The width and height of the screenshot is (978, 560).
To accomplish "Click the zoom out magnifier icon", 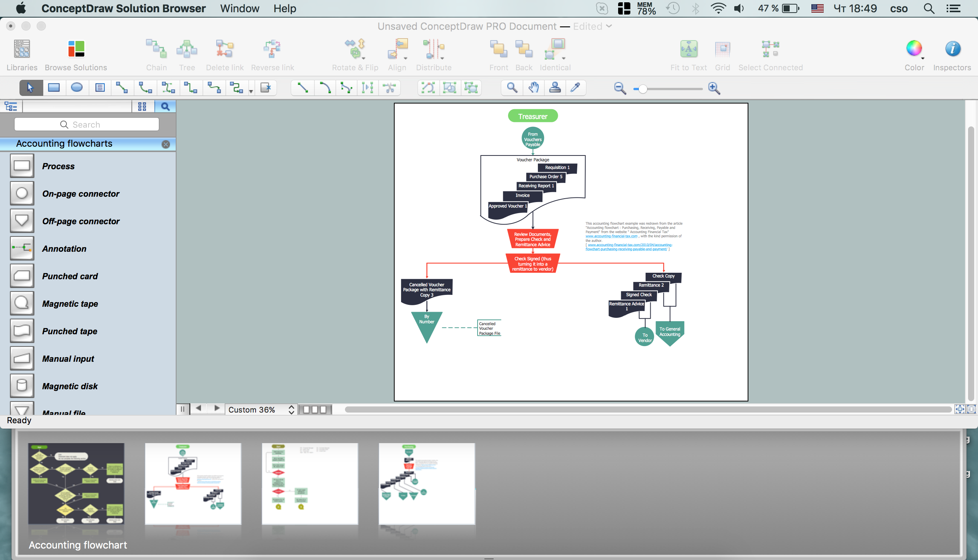I will (x=620, y=89).
